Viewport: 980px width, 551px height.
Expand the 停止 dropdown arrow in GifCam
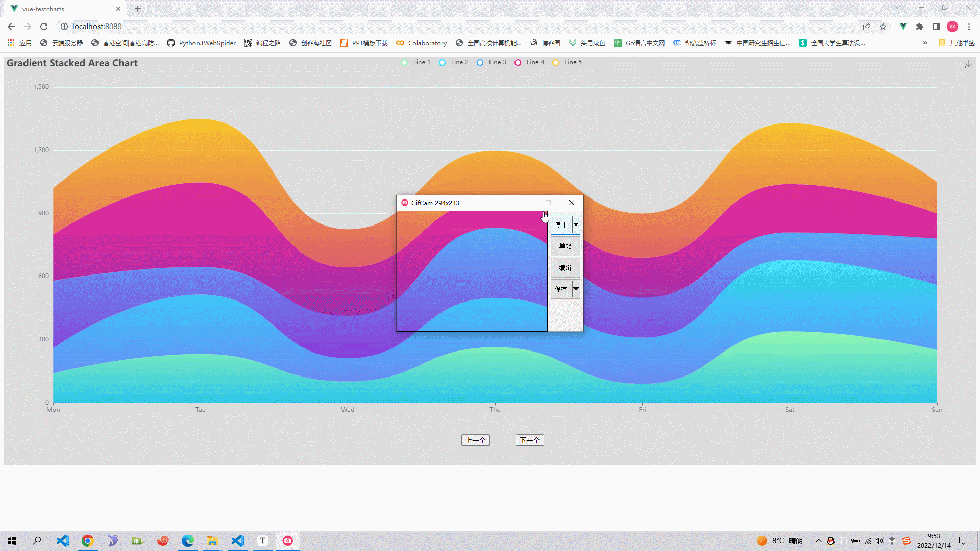pos(576,224)
